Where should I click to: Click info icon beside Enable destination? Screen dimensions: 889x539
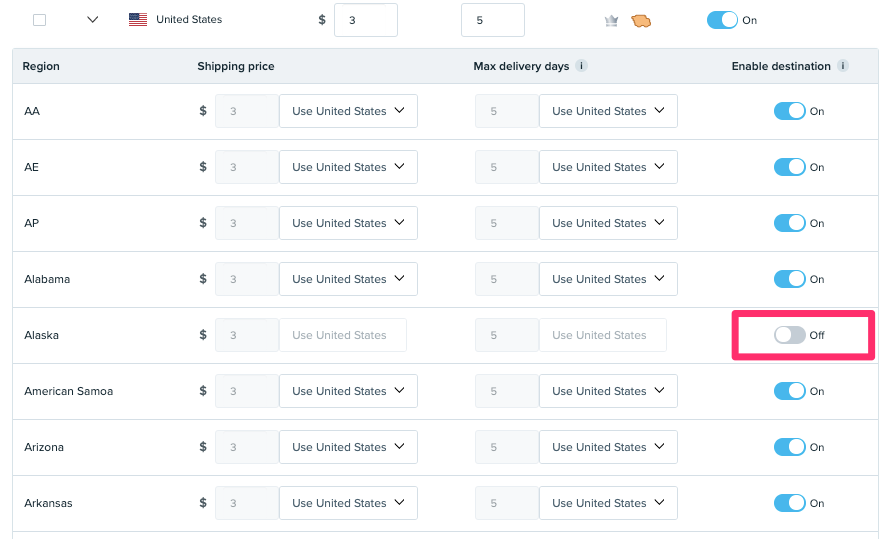click(843, 66)
